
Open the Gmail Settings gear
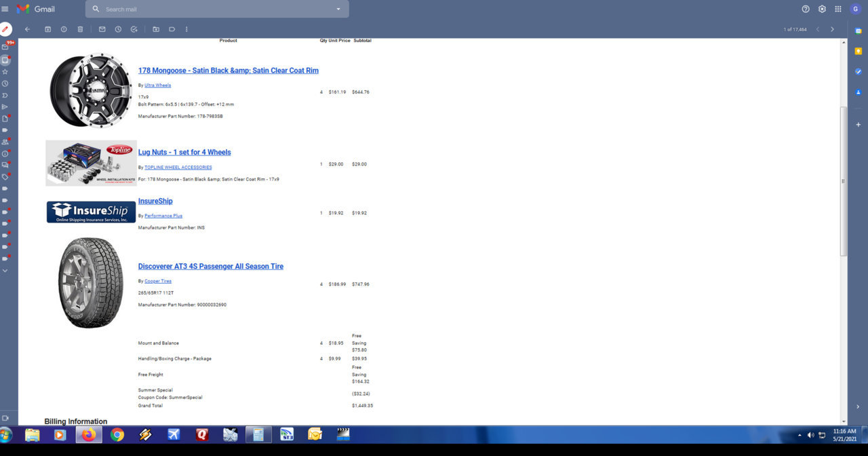(822, 9)
